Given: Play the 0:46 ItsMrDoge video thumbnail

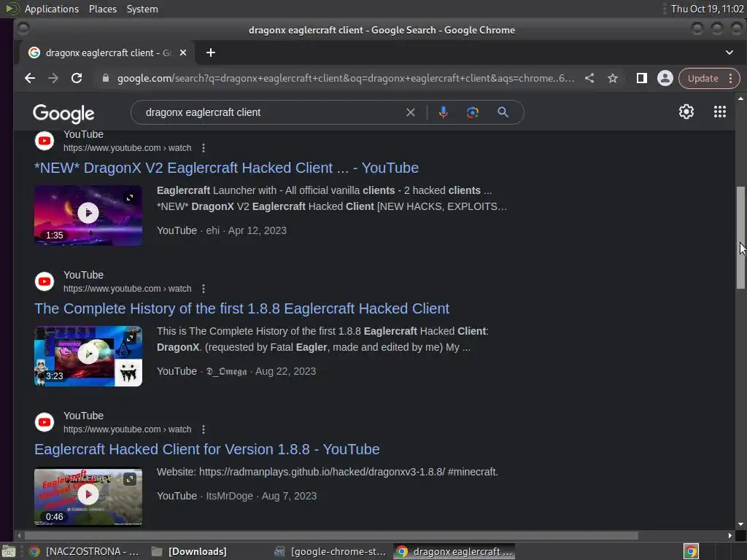Looking at the screenshot, I should coord(88,496).
